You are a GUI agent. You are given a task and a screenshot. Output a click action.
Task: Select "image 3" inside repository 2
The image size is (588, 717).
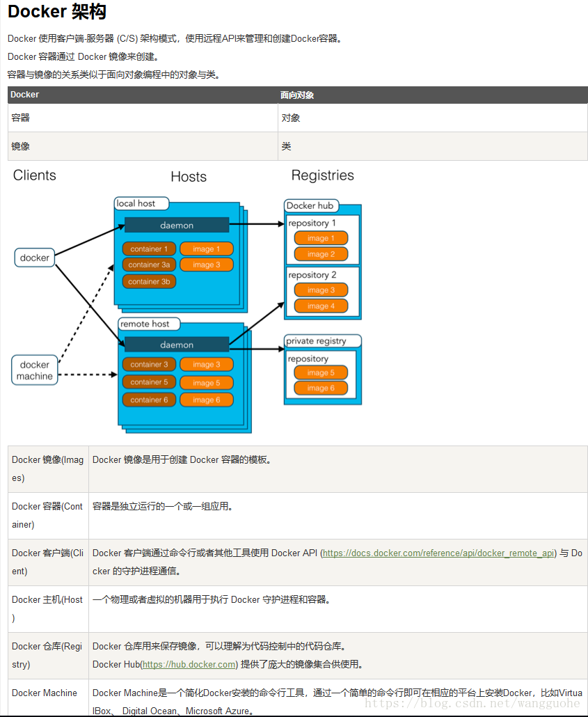point(321,290)
